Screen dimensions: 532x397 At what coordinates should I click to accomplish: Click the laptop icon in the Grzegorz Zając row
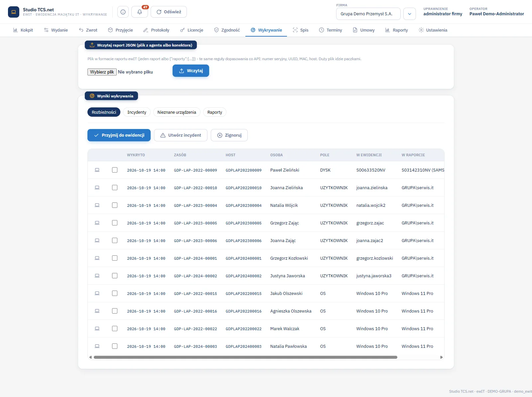[x=97, y=223]
